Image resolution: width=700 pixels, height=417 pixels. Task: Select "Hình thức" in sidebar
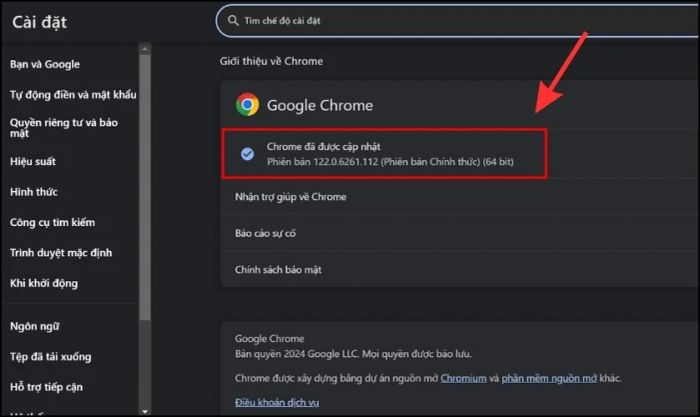[34, 192]
